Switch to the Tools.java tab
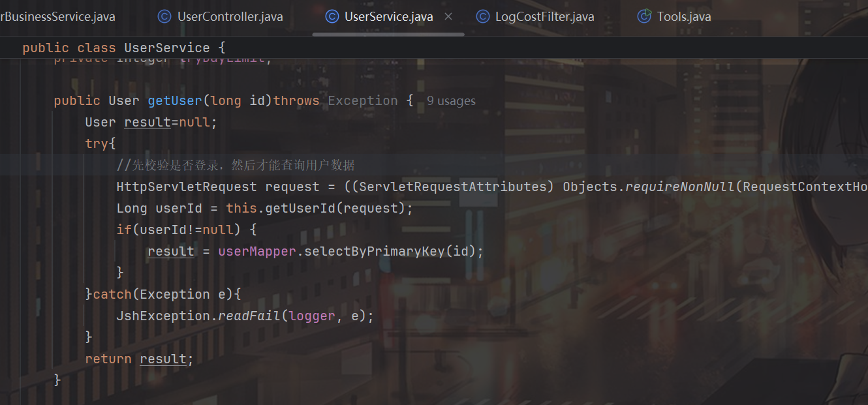This screenshot has width=868, height=405. [683, 16]
